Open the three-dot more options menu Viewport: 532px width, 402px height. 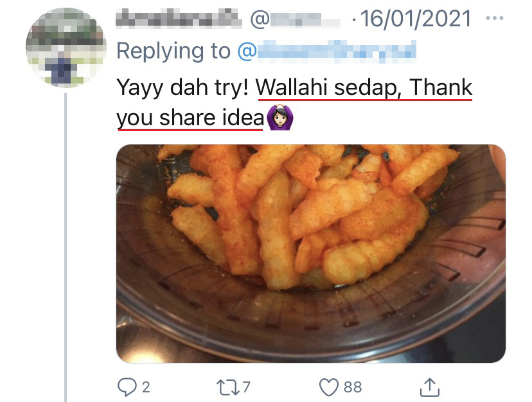[494, 18]
